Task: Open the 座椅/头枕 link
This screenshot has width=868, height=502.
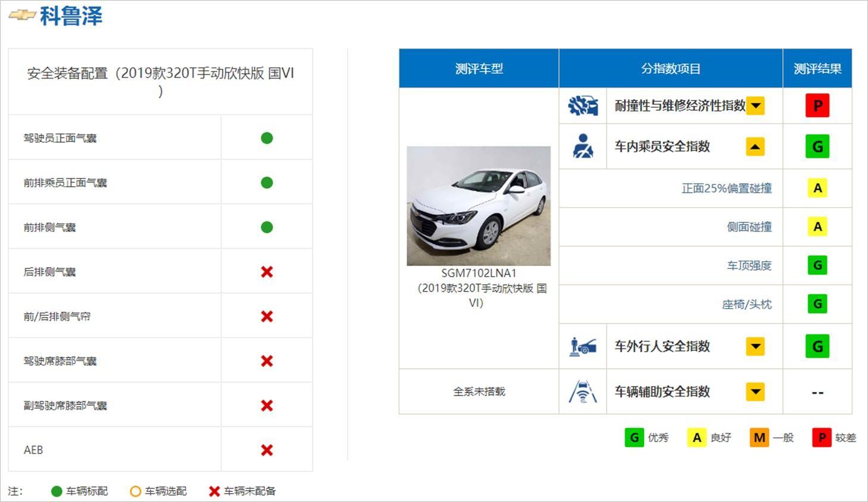Action: [747, 304]
